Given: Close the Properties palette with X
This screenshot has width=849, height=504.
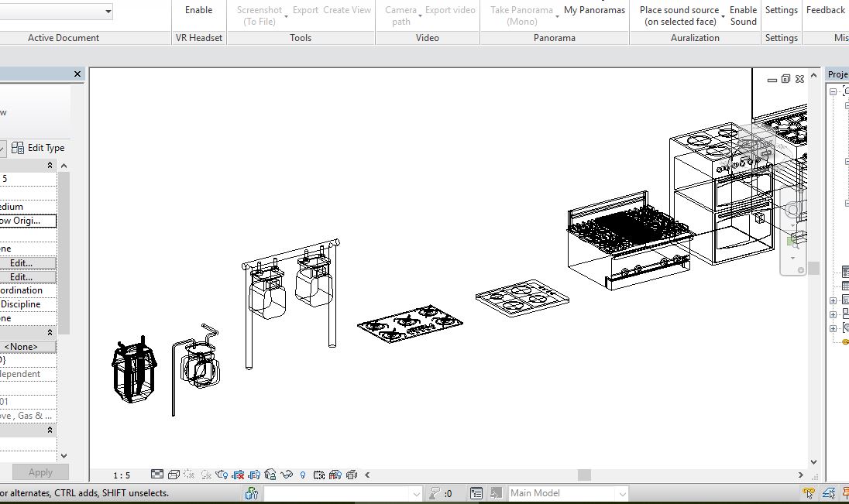Looking at the screenshot, I should [77, 74].
